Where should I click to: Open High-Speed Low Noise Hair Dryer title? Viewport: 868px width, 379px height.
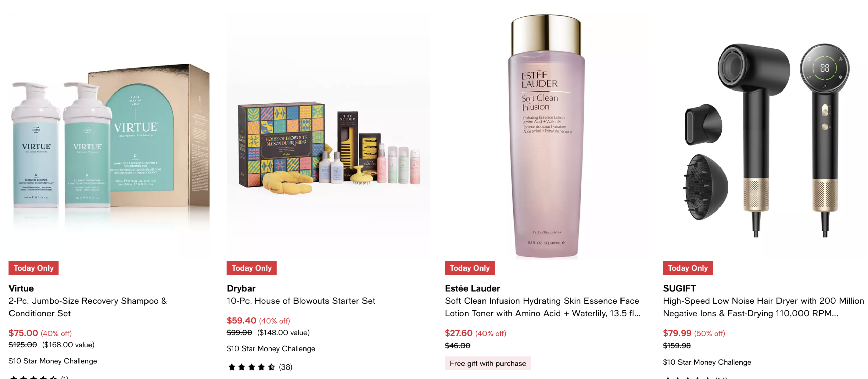tap(763, 307)
